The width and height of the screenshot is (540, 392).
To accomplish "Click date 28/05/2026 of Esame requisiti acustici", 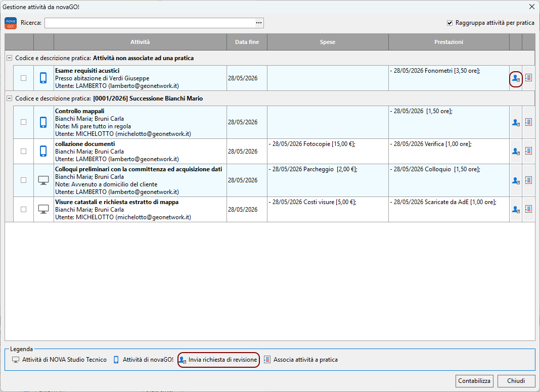I will [x=243, y=78].
